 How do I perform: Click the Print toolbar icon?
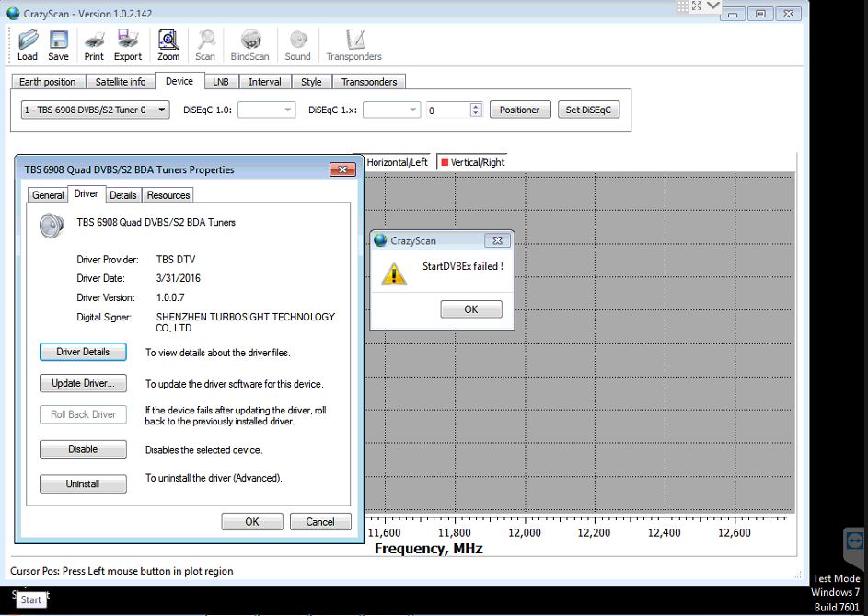94,45
